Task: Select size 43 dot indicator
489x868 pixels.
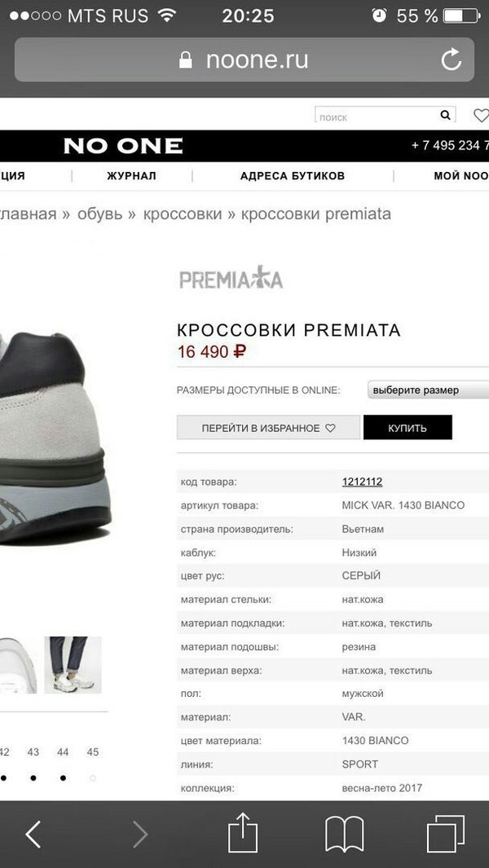Action: point(33,778)
